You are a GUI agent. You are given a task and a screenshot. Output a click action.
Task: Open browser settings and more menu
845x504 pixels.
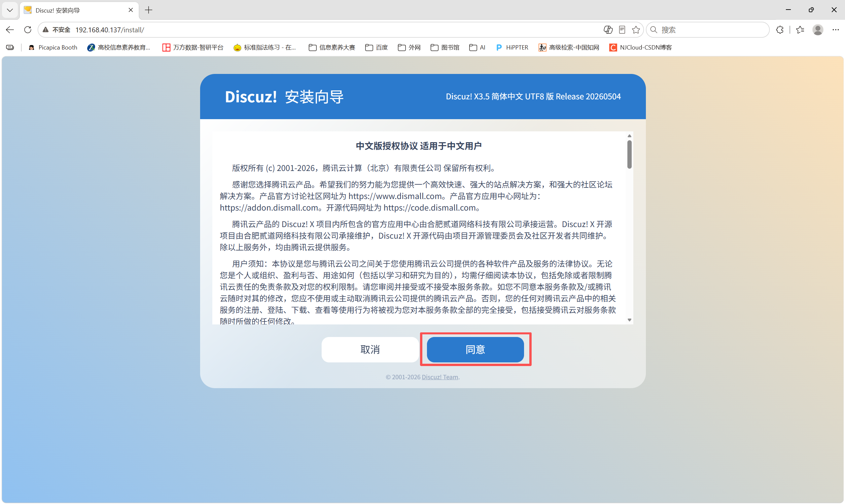pos(835,30)
